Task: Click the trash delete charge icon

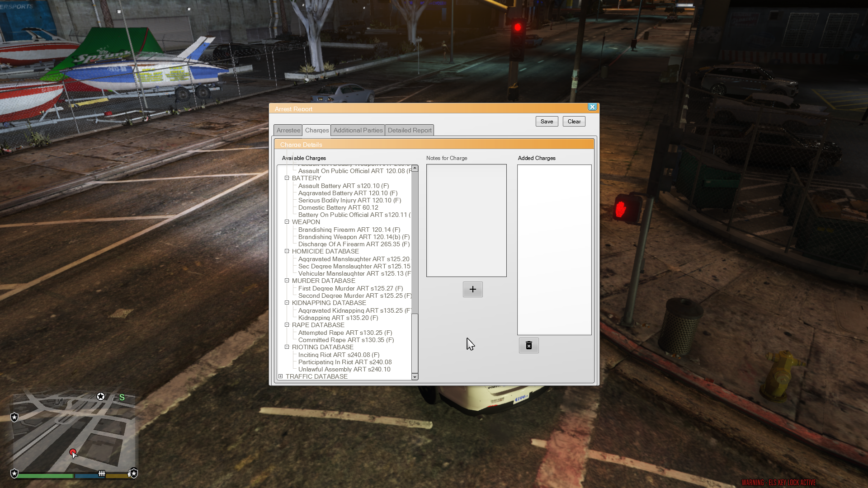Action: click(x=528, y=346)
